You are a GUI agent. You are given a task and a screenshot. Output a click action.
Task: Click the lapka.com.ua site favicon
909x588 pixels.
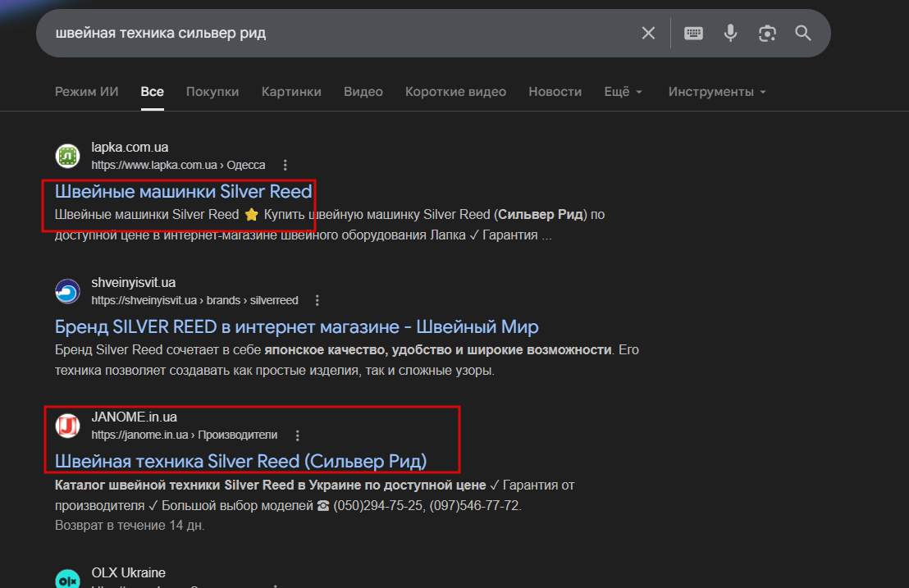point(68,156)
